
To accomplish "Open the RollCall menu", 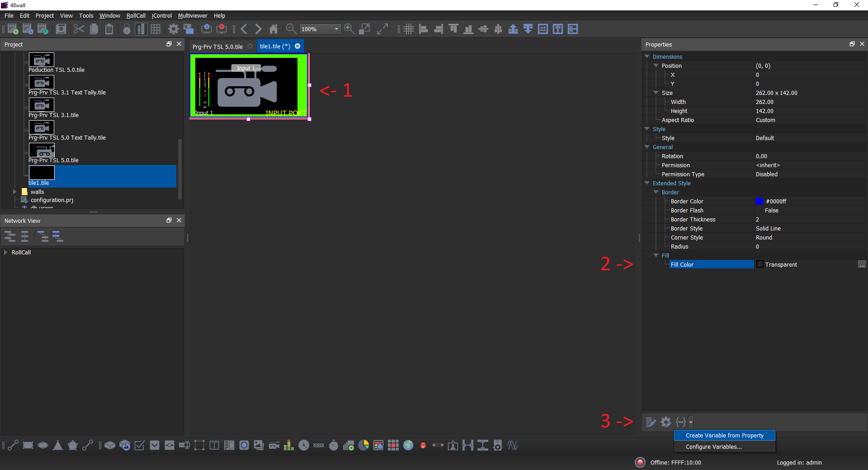I will (136, 15).
